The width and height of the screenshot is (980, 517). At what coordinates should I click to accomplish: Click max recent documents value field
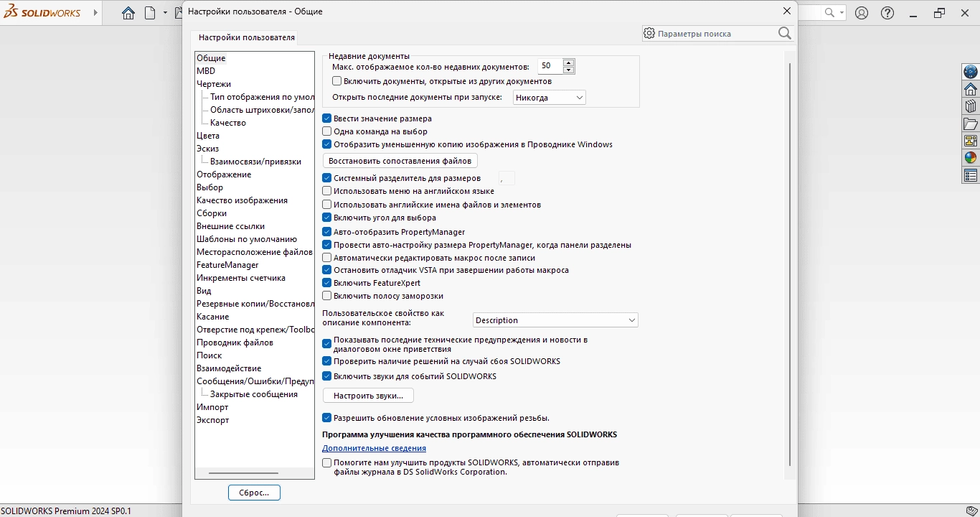point(550,66)
